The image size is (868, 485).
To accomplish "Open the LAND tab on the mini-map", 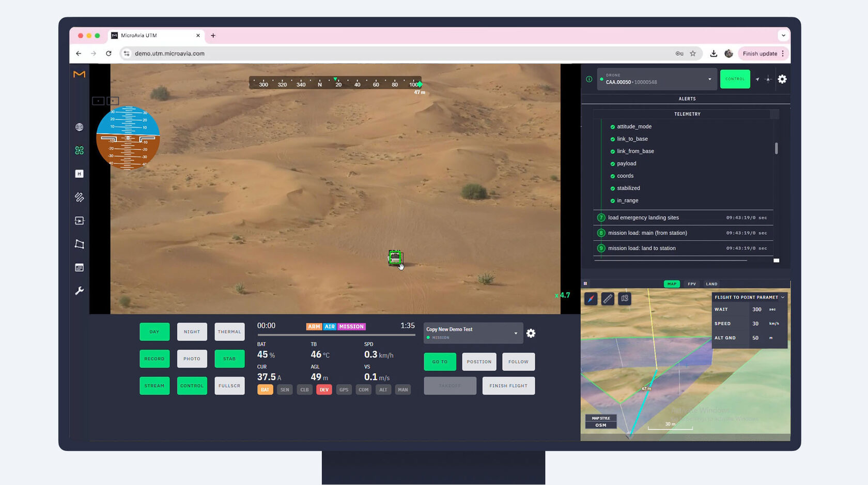I will point(711,284).
